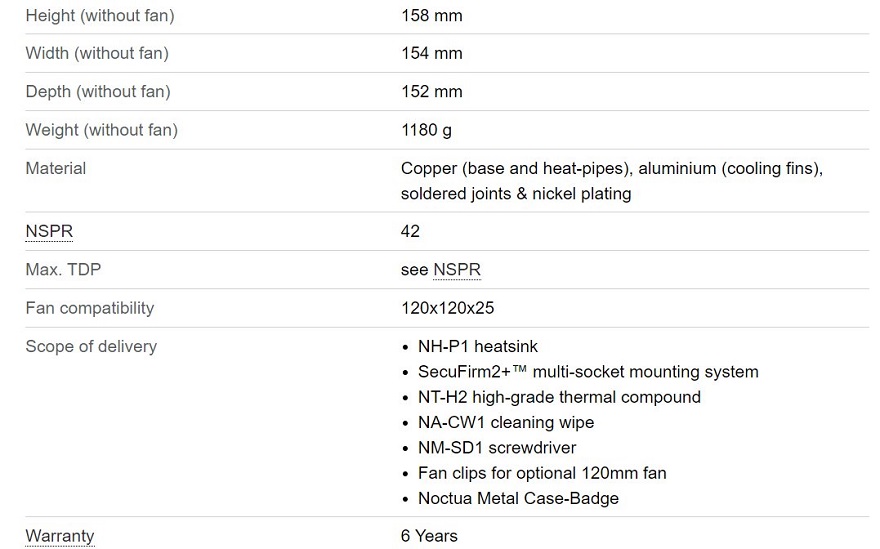This screenshot has height=549, width=880.
Task: Select the 152 mm depth value
Action: pyautogui.click(x=432, y=92)
